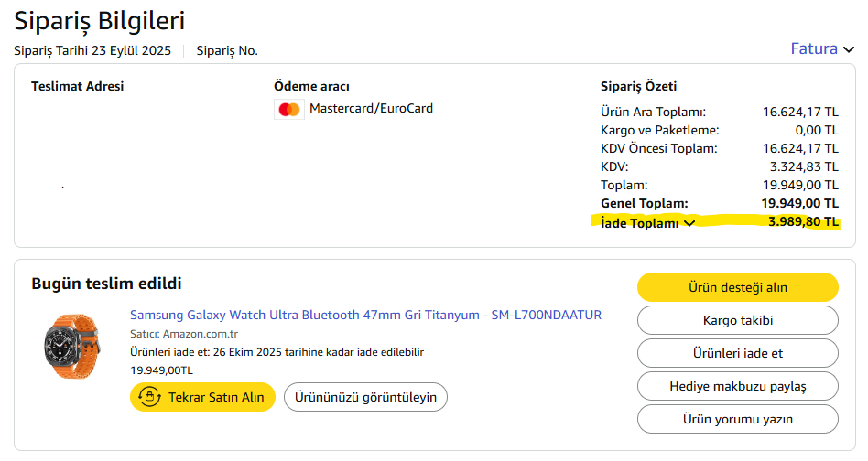Start a return with Ürünleri iade et
The width and height of the screenshot is (868, 461).
pyautogui.click(x=737, y=353)
